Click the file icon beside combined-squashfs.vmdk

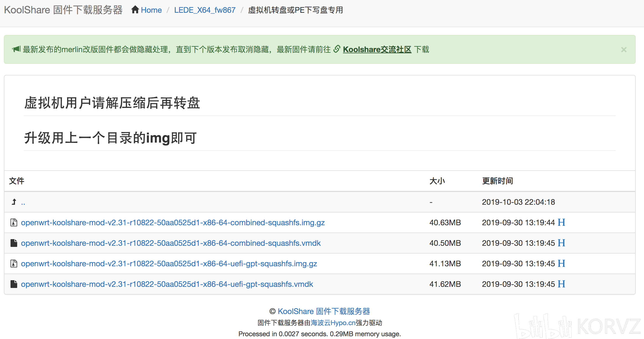coord(14,243)
